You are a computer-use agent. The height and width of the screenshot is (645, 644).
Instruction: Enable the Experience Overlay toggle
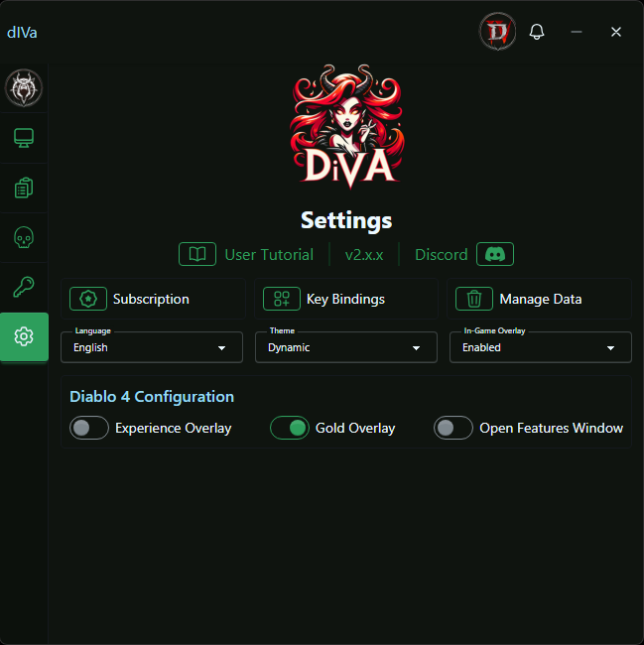pos(89,428)
